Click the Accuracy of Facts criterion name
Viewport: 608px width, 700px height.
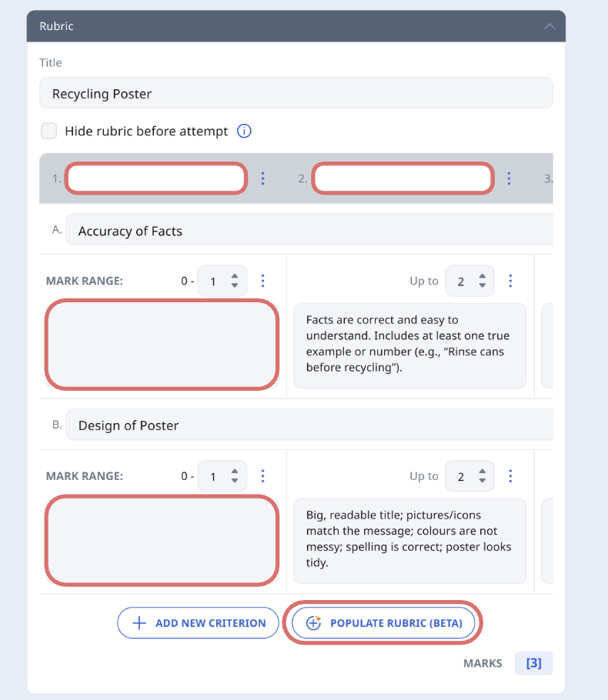pyautogui.click(x=308, y=231)
